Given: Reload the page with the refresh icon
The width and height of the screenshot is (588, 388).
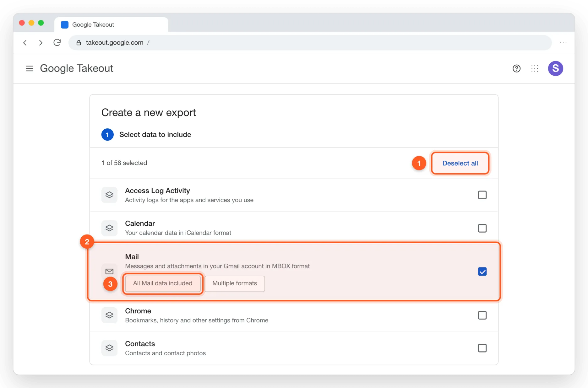Looking at the screenshot, I should [57, 42].
